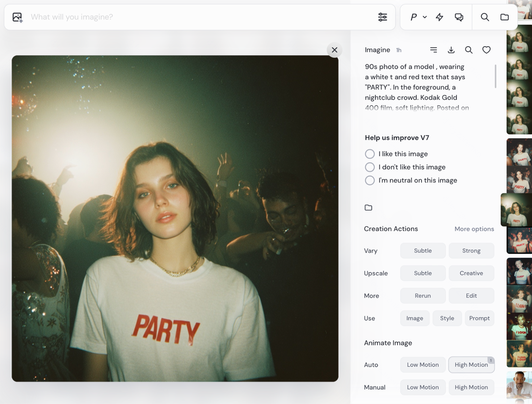
Task: Click the search icon in top toolbar
Action: tap(485, 17)
